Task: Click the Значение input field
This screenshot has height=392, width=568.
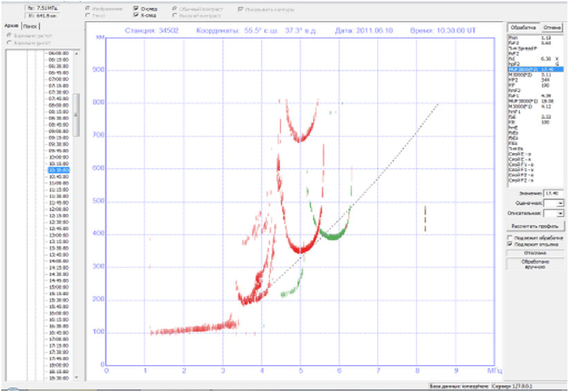Action: click(x=554, y=194)
